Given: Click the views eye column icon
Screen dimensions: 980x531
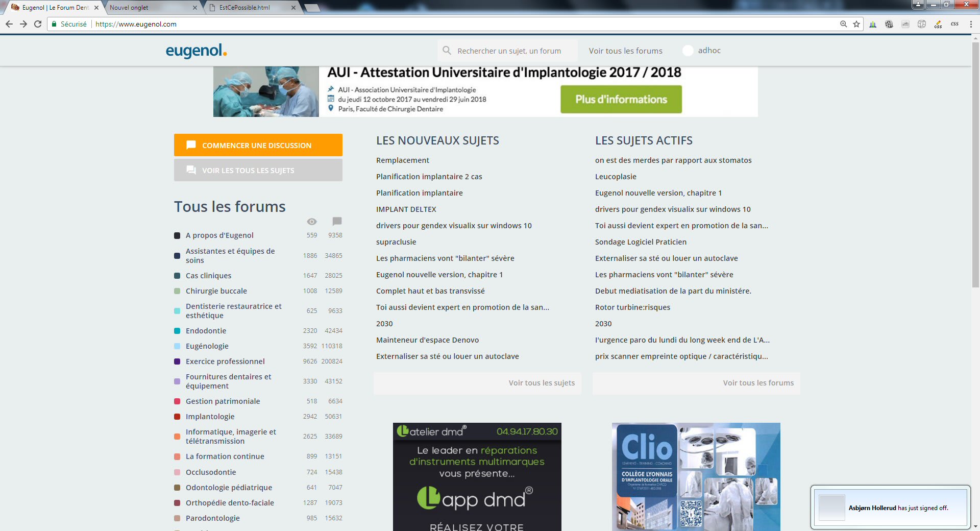Looking at the screenshot, I should [x=312, y=222].
